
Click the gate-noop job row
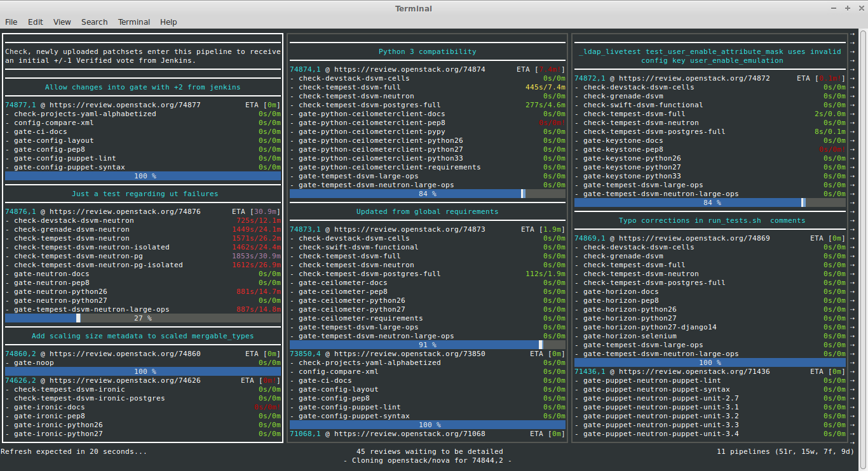tap(143, 362)
